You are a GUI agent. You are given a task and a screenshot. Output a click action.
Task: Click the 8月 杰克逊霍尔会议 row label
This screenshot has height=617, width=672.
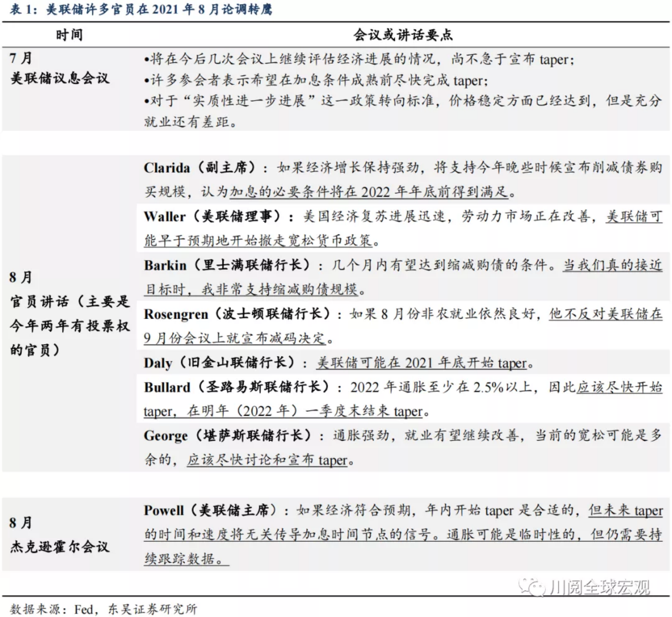coord(59,535)
